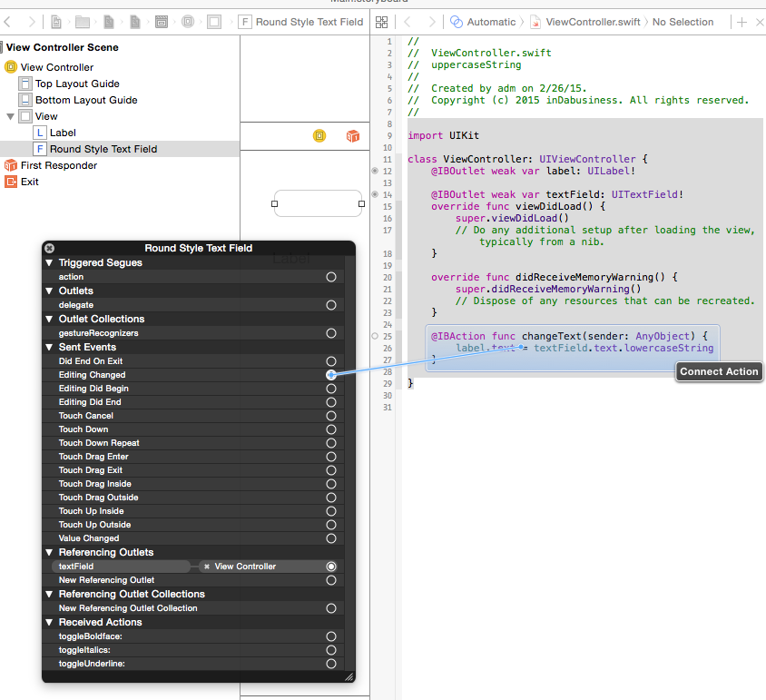Image resolution: width=766 pixels, height=700 pixels.
Task: Select Label in the document outline
Action: [63, 133]
